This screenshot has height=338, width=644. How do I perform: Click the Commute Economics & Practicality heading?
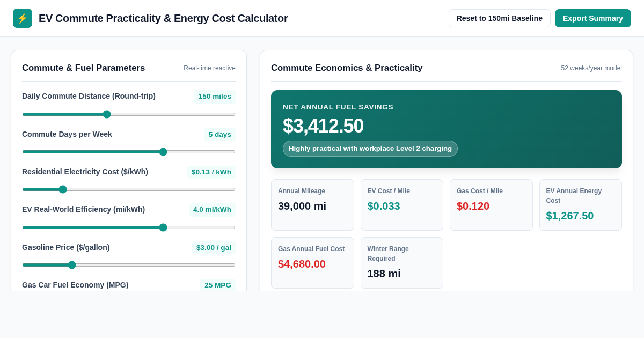tap(347, 68)
